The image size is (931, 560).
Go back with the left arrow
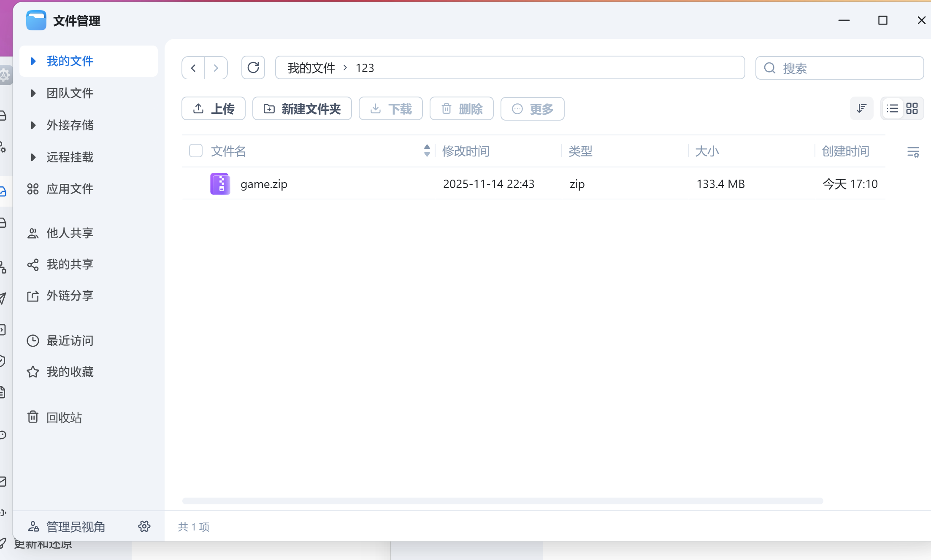(x=193, y=67)
